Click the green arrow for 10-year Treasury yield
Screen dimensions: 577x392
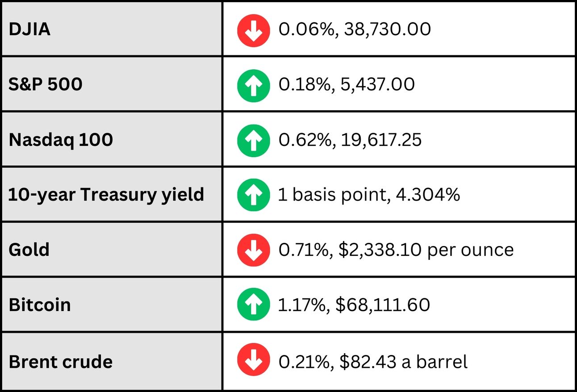(253, 195)
